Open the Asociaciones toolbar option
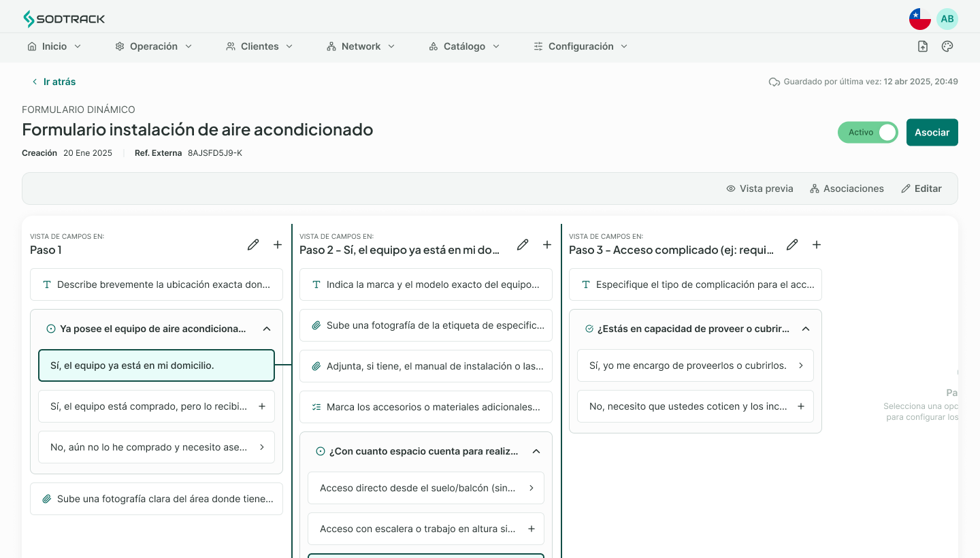The width and height of the screenshot is (980, 558). point(847,188)
